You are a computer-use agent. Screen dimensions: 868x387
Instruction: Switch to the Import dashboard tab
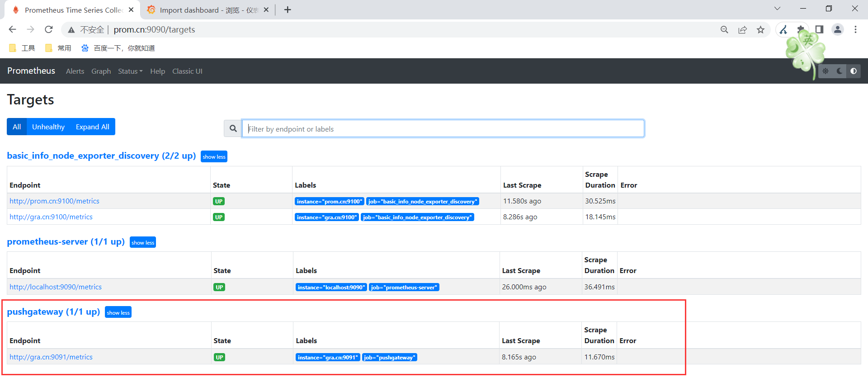tap(208, 10)
